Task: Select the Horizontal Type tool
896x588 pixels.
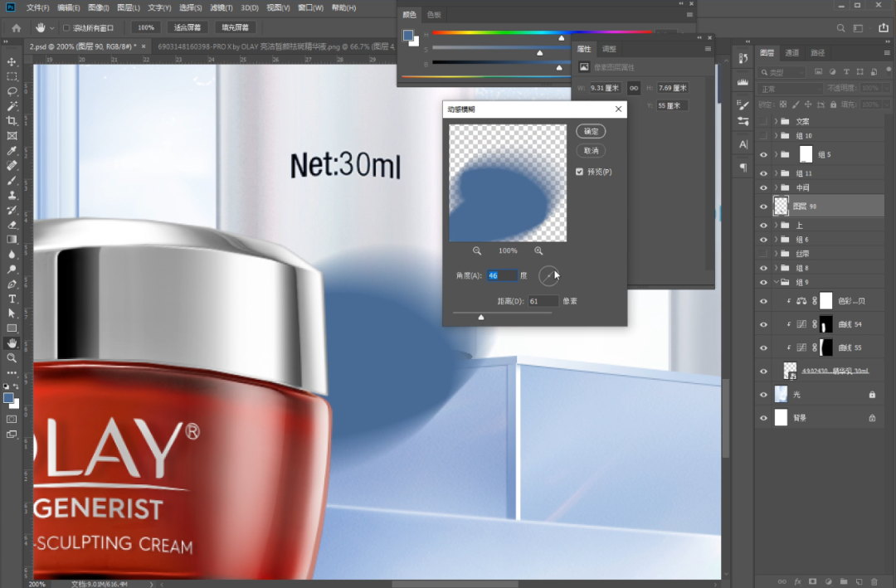Action: tap(12, 299)
